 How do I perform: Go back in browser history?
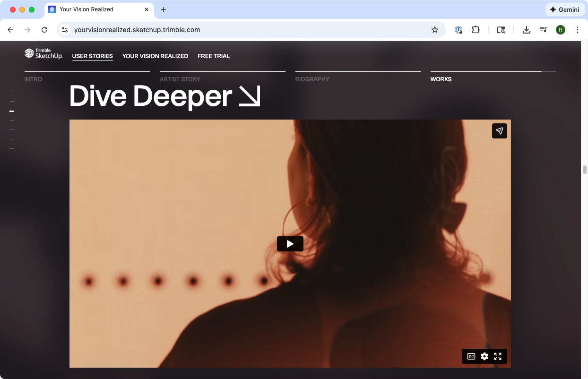10,30
